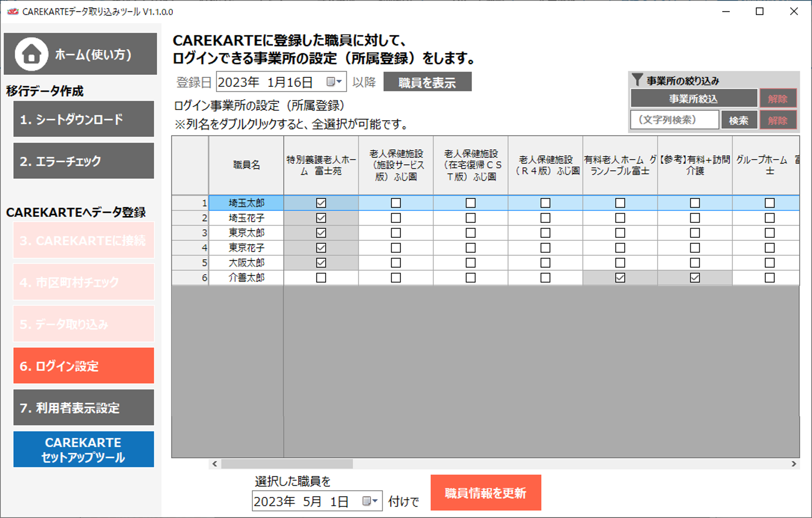Click 事業所絞込 button
The width and height of the screenshot is (812, 518).
694,99
